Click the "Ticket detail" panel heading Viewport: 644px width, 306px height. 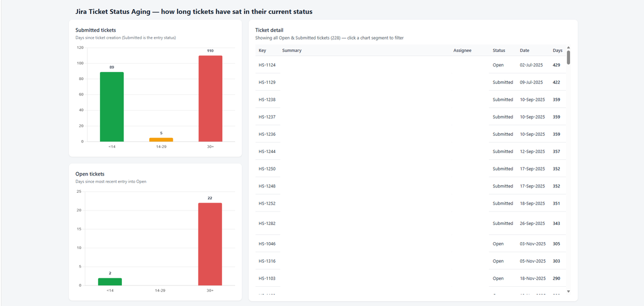(269, 30)
